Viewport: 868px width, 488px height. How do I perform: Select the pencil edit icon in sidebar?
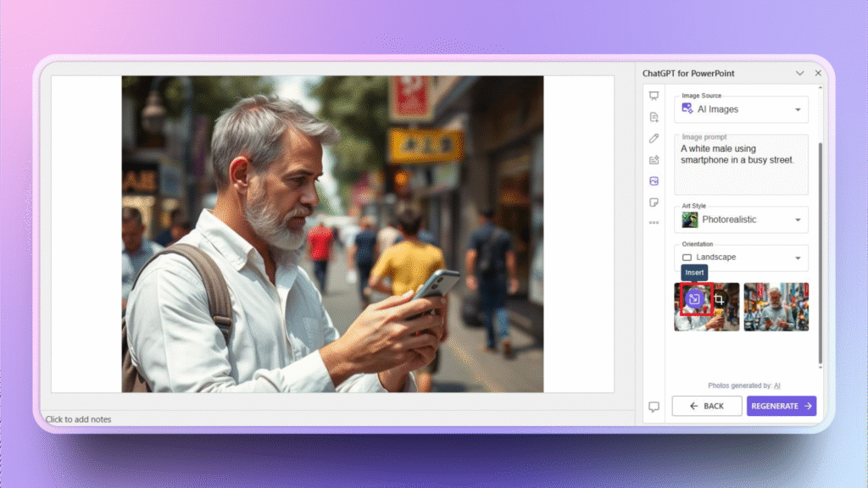coord(654,138)
